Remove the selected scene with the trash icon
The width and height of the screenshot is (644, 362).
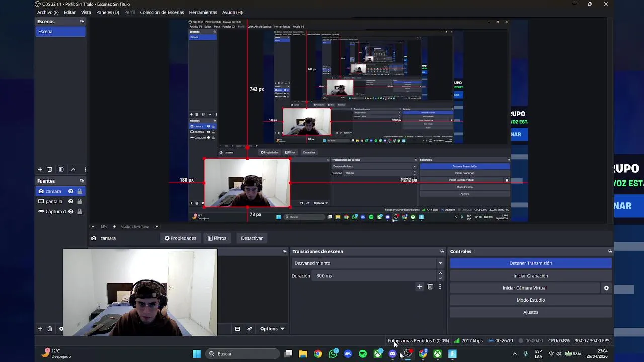click(49, 169)
